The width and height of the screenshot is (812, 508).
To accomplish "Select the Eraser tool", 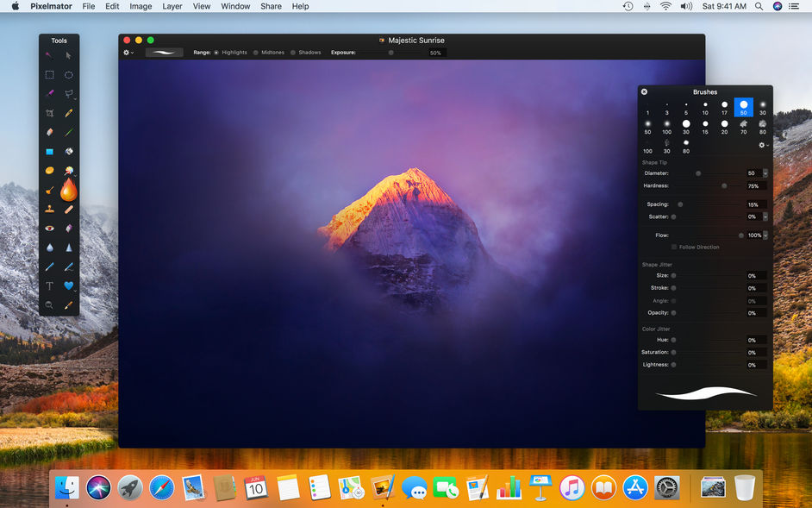I will pyautogui.click(x=49, y=132).
